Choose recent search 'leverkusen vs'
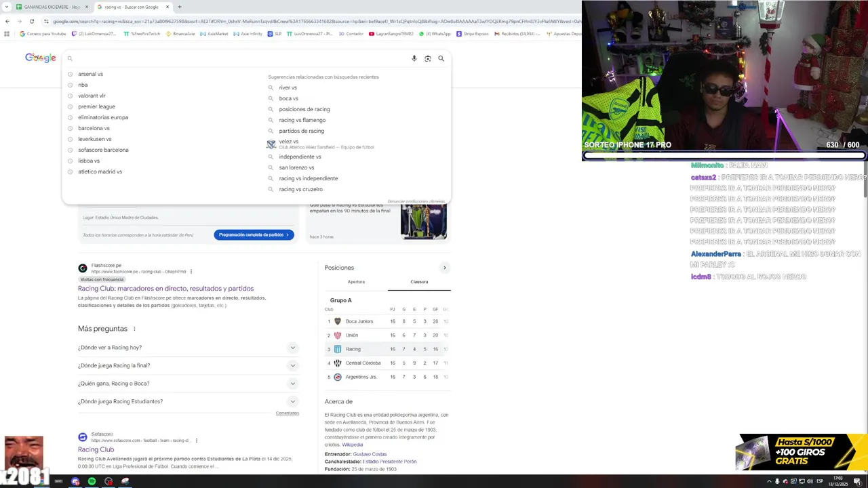 pyautogui.click(x=94, y=139)
